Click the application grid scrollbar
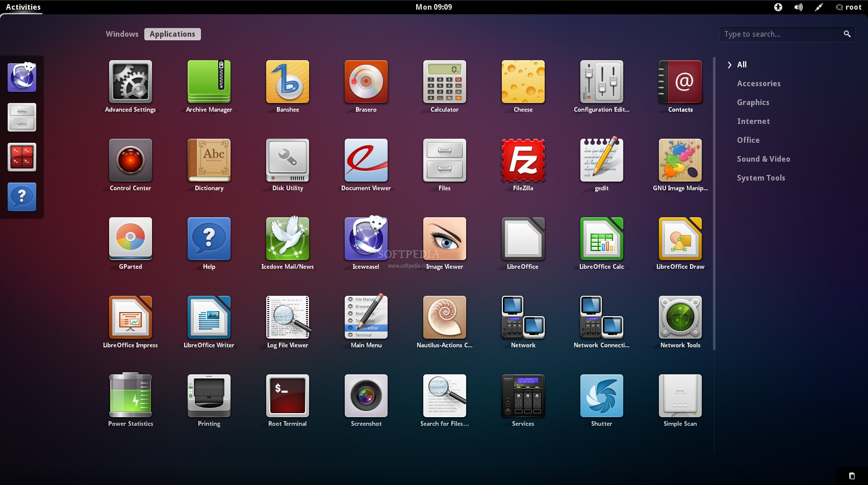This screenshot has height=485, width=868. 714,205
